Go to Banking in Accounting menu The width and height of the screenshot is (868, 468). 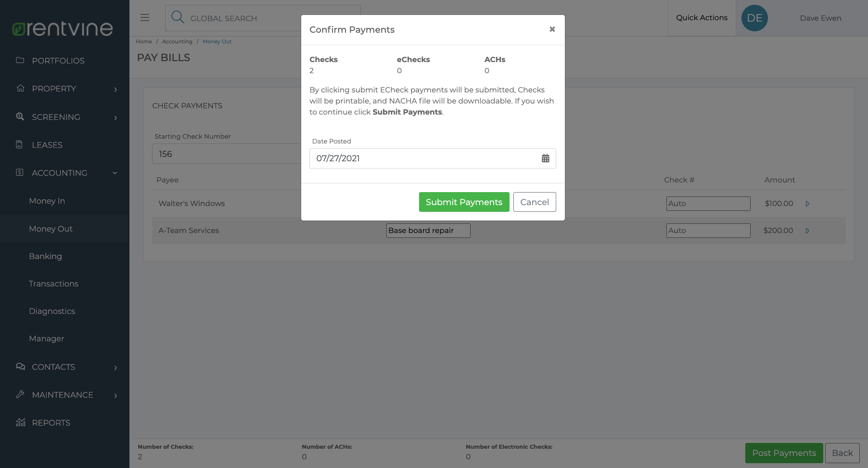(x=45, y=256)
